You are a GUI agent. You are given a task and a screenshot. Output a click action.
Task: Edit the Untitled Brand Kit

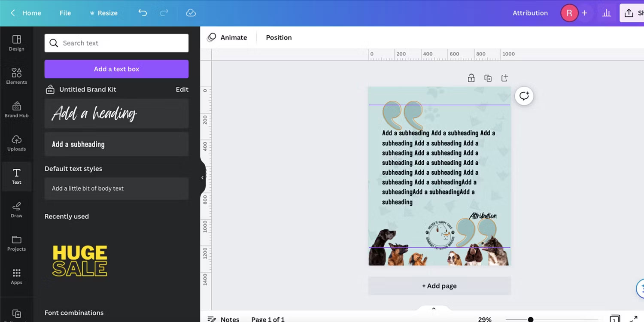coord(182,89)
